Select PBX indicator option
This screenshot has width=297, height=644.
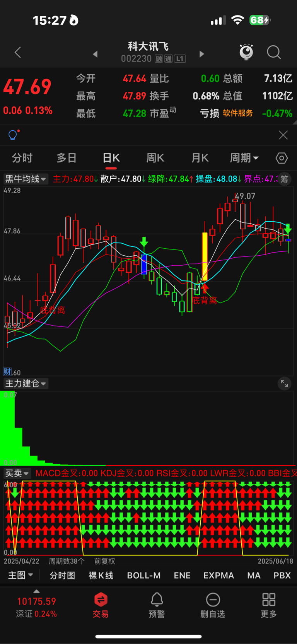click(x=282, y=576)
